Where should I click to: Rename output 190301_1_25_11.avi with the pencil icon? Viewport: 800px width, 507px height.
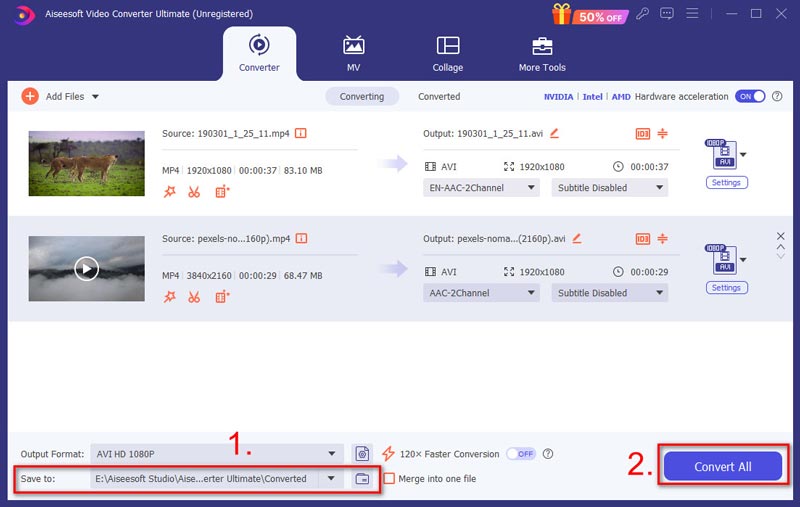pos(554,133)
